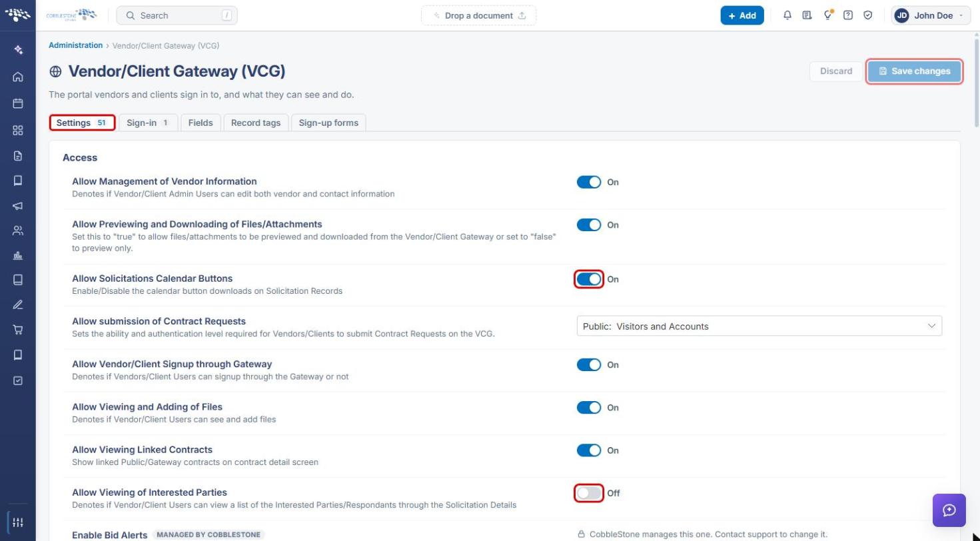Click the Discard button
980x541 pixels.
[x=836, y=71]
